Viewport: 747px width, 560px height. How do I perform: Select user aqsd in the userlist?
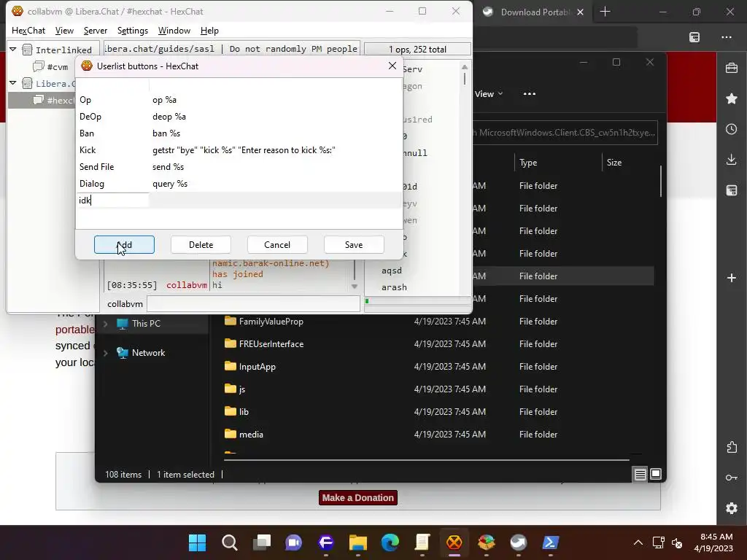[x=392, y=271]
